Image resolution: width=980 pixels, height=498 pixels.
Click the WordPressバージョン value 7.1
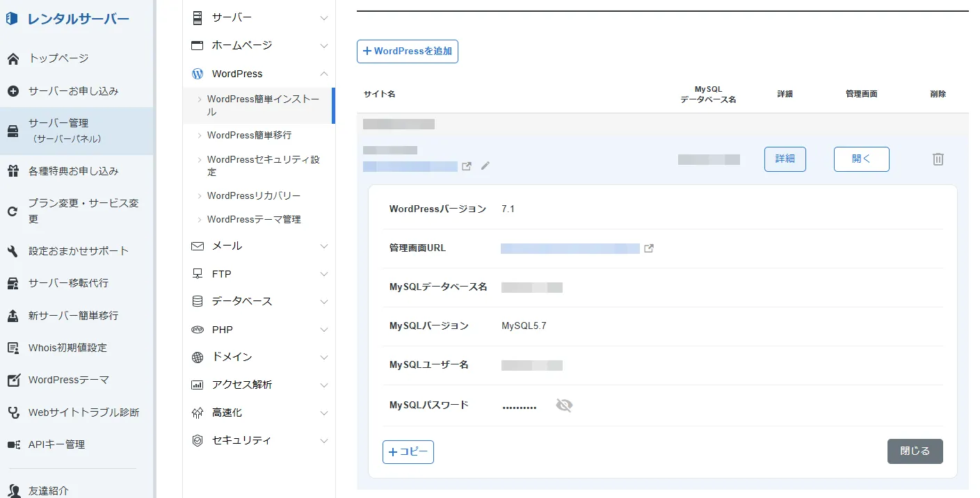(508, 209)
